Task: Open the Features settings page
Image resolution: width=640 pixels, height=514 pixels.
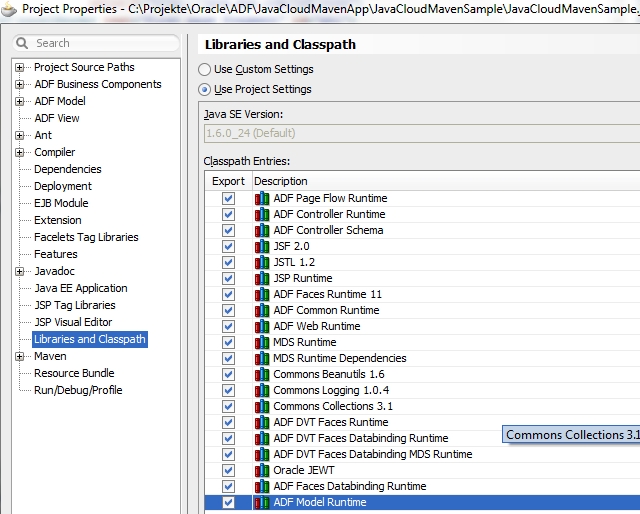Action: pyautogui.click(x=56, y=254)
